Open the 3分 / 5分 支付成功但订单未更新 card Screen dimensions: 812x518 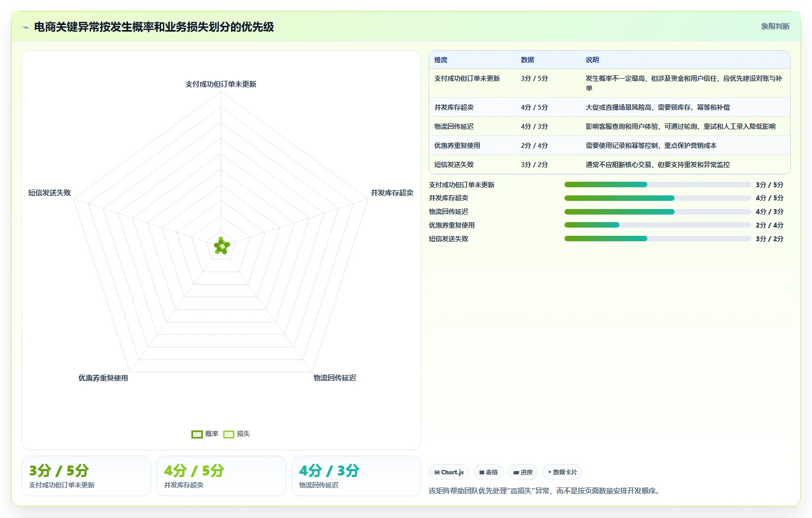[x=86, y=476]
